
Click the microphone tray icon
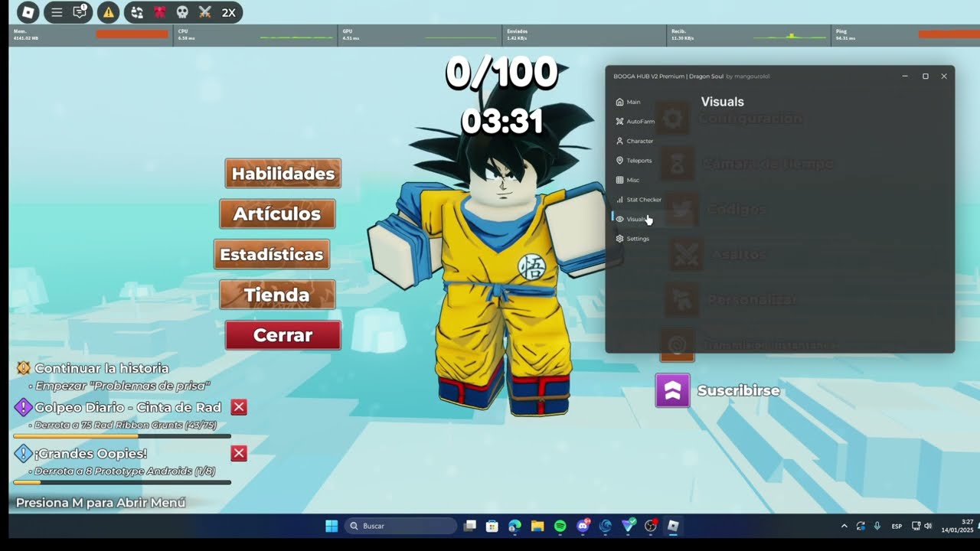pyautogui.click(x=877, y=527)
